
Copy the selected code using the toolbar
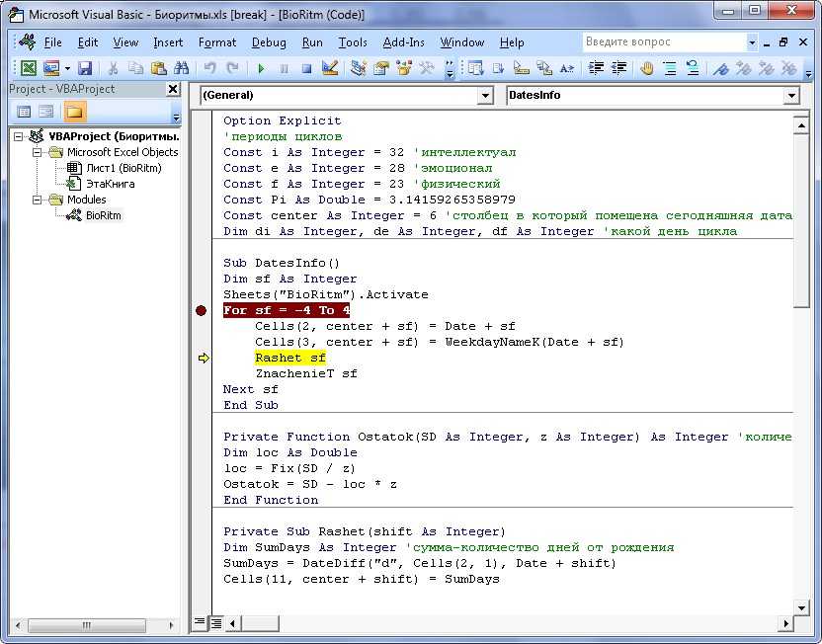(x=135, y=68)
